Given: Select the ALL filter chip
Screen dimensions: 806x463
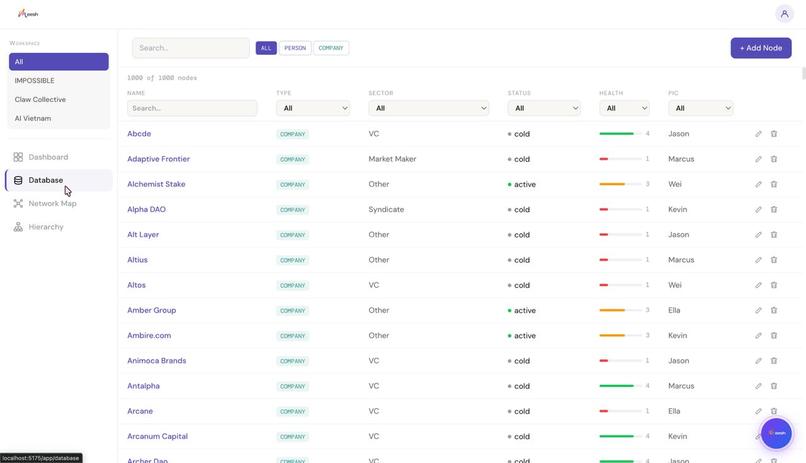Looking at the screenshot, I should click(x=266, y=48).
